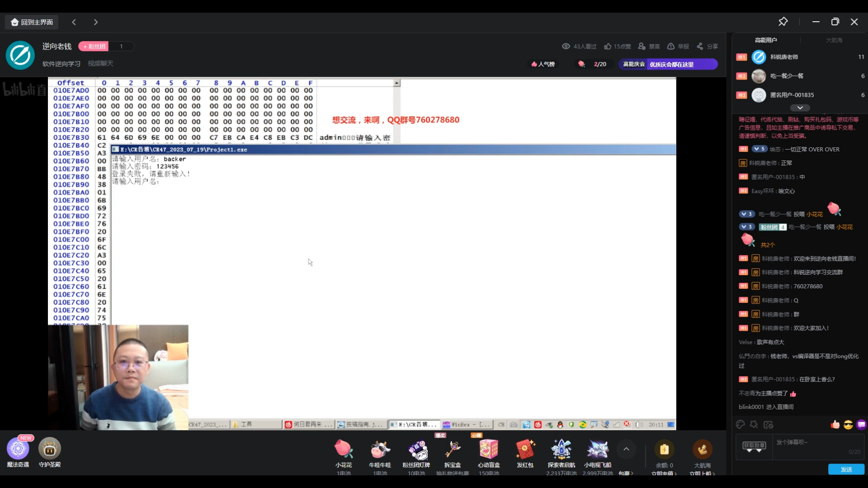
Task: Open the 禁言 mute option
Action: pos(649,46)
